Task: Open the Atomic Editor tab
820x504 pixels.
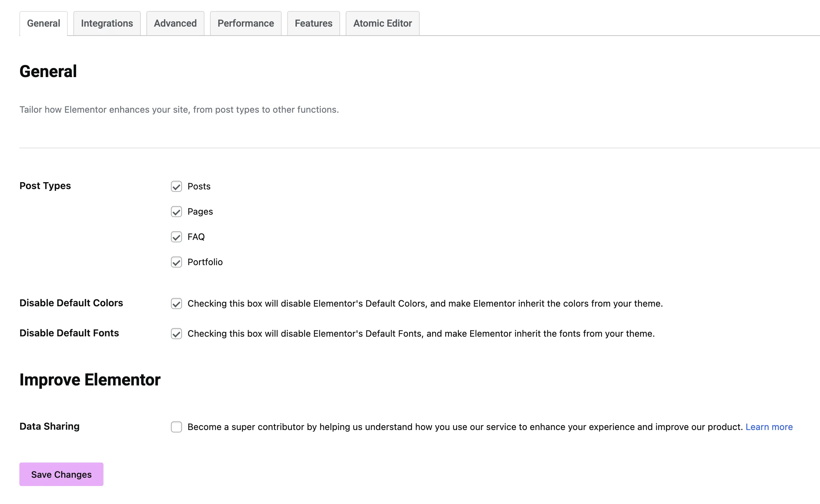Action: click(383, 24)
